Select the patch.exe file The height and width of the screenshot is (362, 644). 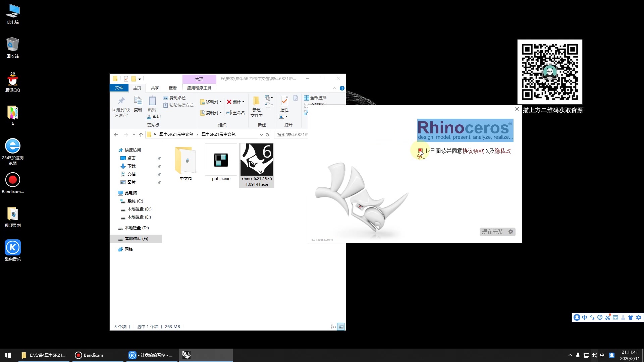[x=221, y=163]
